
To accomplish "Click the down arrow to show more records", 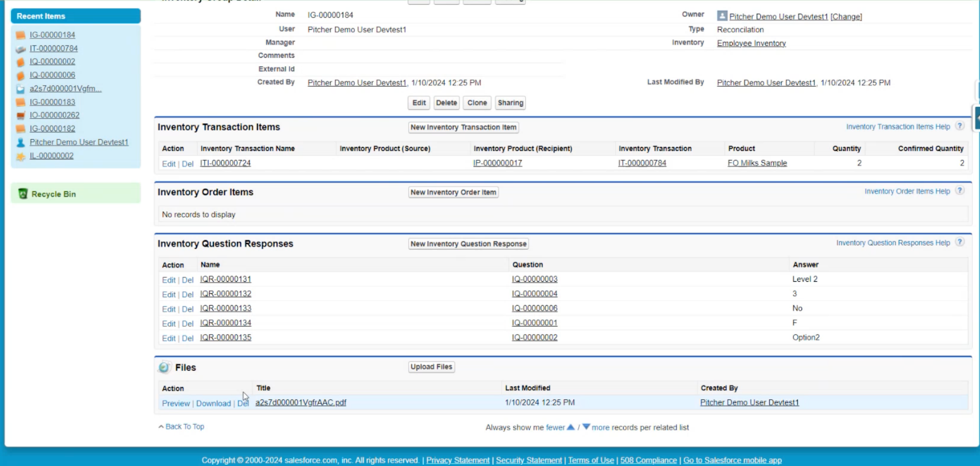I will pos(586,427).
